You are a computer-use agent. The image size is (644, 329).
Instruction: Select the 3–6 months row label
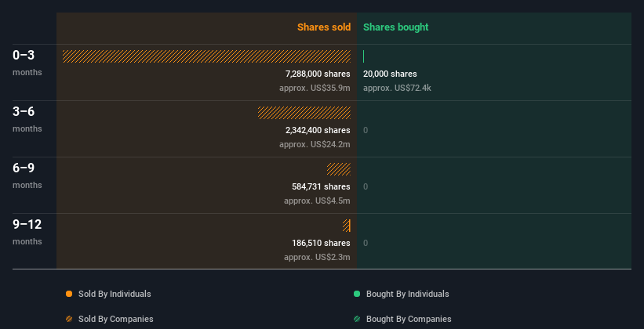(x=27, y=119)
